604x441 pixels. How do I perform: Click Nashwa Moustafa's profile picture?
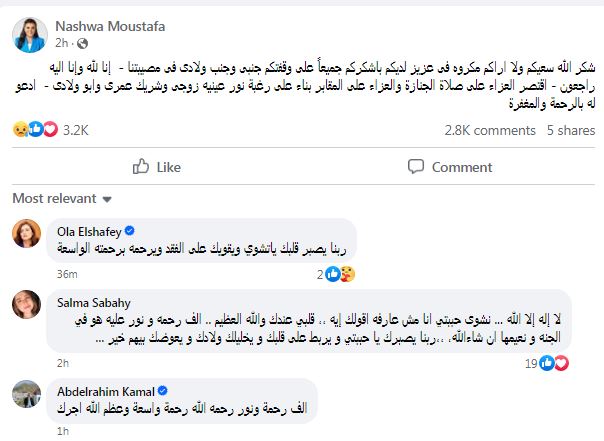pos(26,34)
